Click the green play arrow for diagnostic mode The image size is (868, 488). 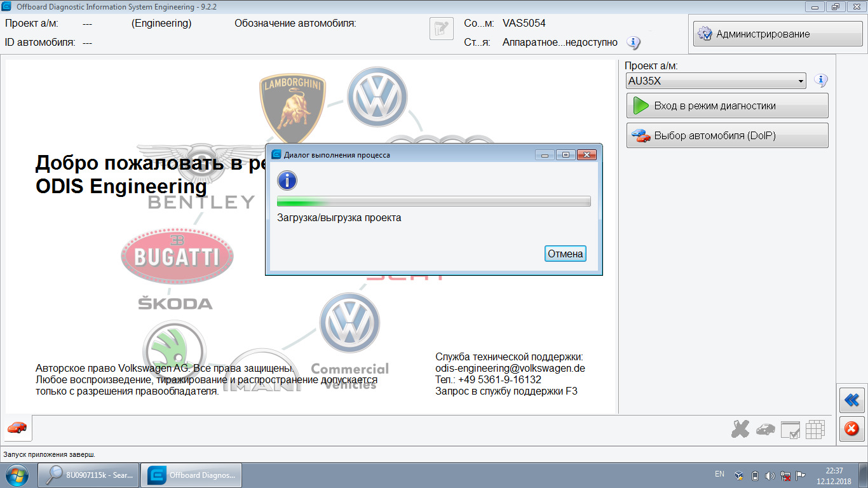tap(641, 105)
